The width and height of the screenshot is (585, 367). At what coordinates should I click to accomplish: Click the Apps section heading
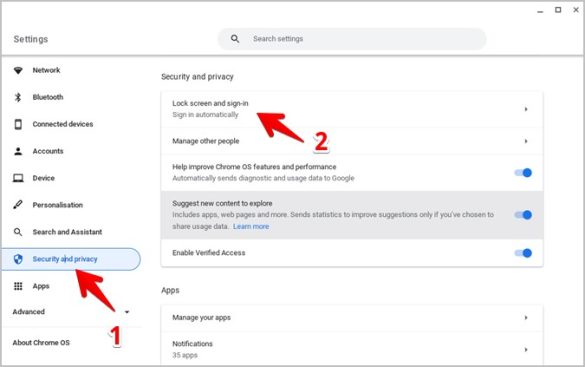170,290
